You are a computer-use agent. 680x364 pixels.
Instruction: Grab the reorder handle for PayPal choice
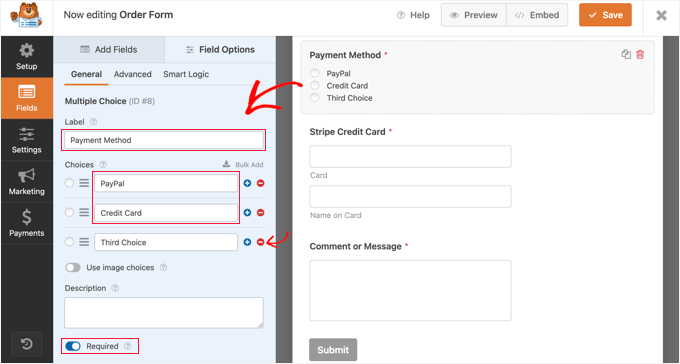(x=84, y=184)
